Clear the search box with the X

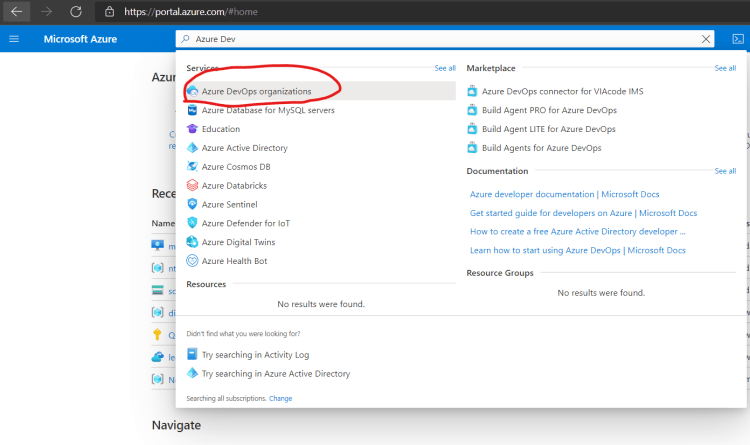706,39
